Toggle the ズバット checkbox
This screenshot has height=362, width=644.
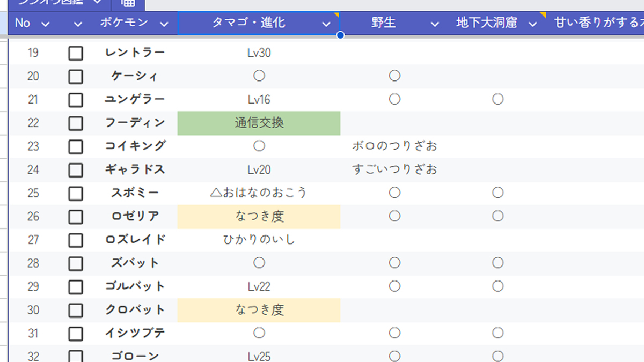tap(76, 263)
